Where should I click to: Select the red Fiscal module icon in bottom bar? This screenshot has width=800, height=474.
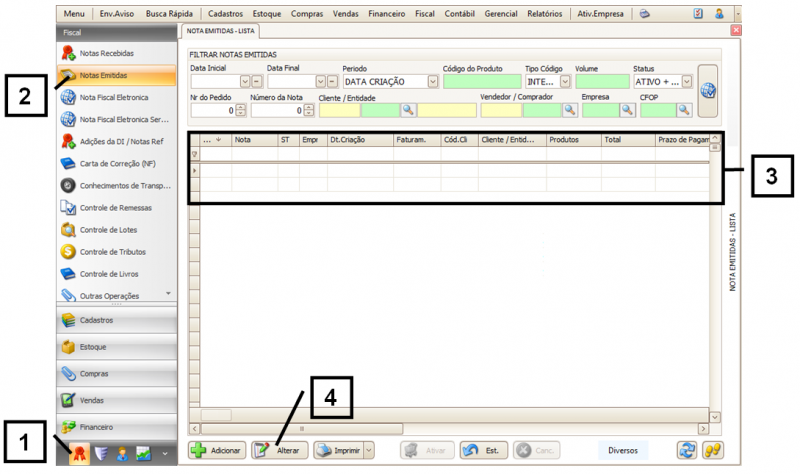click(76, 452)
